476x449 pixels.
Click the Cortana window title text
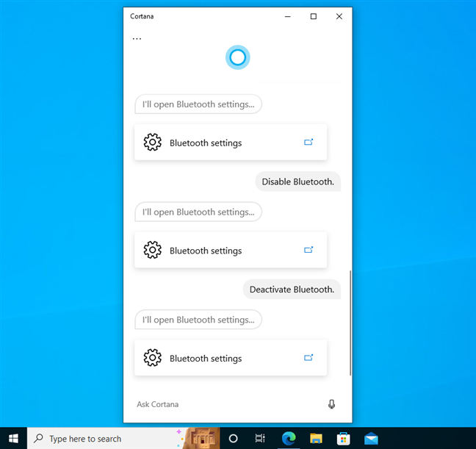142,16
